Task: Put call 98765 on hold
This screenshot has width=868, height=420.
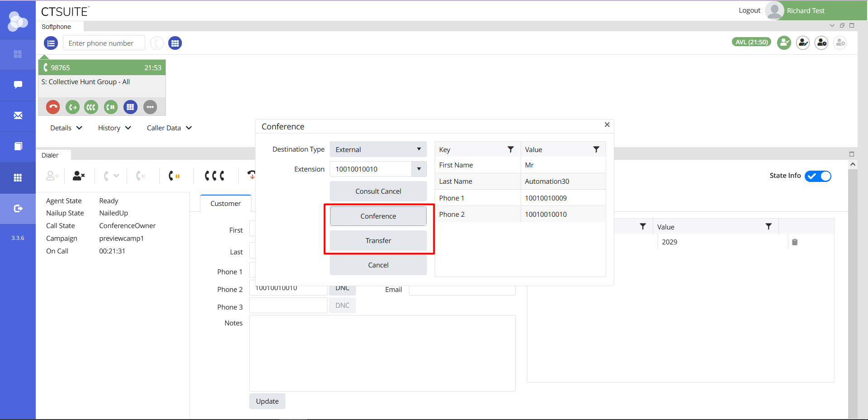Action: [x=111, y=107]
